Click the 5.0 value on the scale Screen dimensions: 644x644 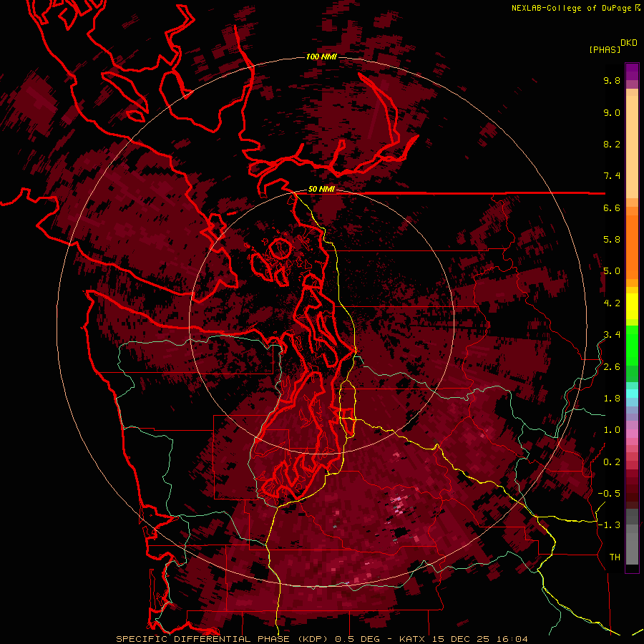coord(612,271)
